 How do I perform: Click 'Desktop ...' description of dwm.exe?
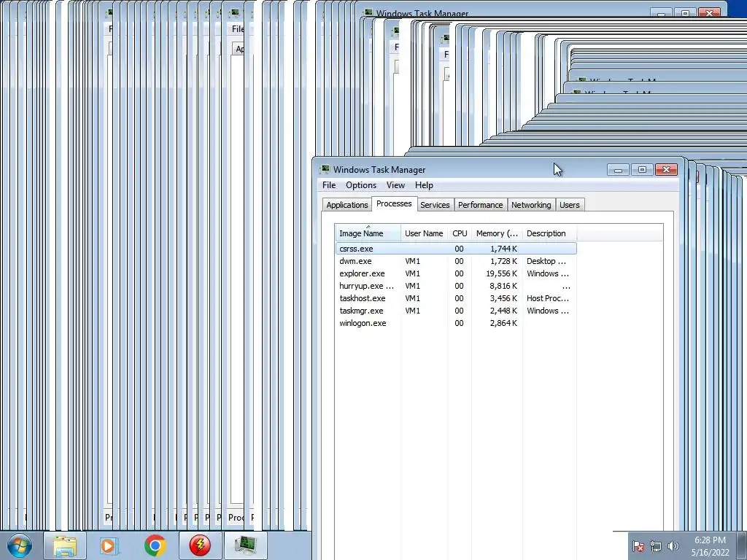click(546, 261)
